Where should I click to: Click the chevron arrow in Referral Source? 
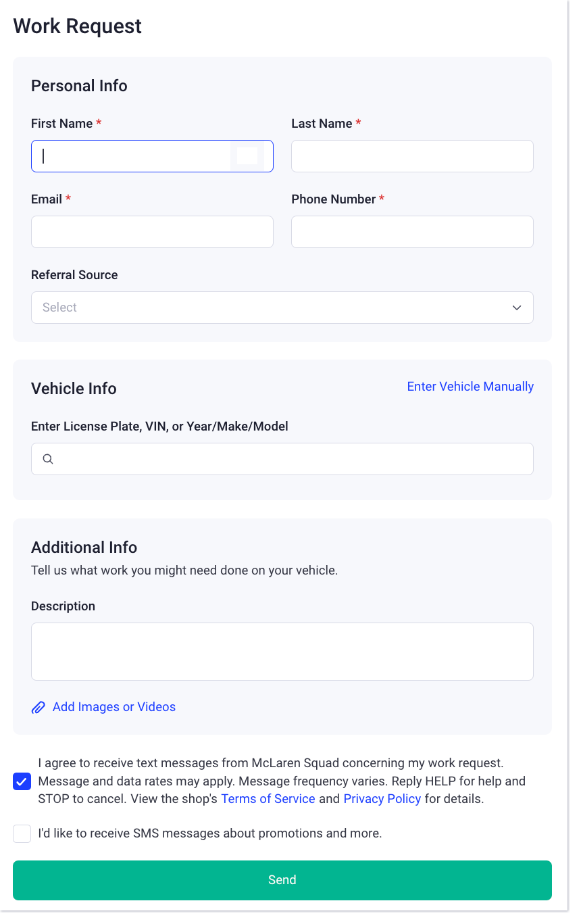click(x=517, y=308)
